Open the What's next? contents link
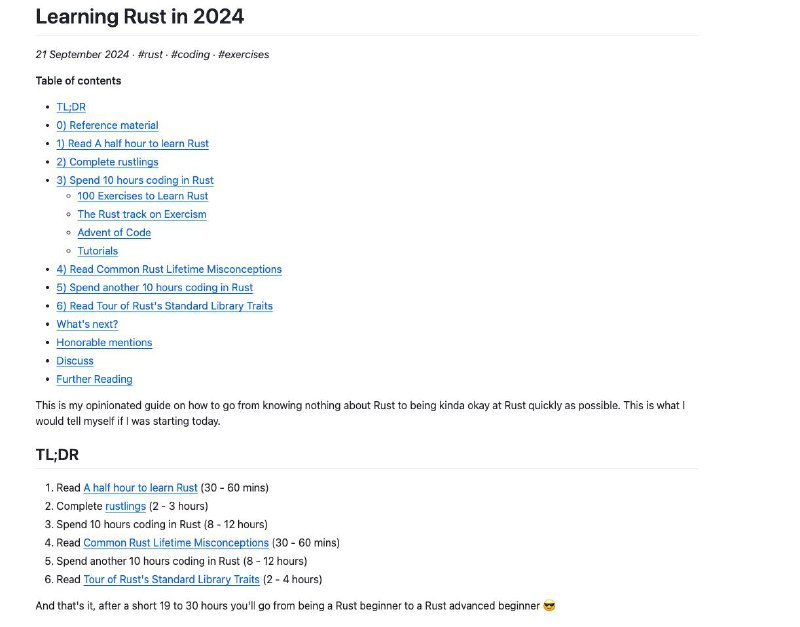This screenshot has height=627, width=800. pos(87,324)
